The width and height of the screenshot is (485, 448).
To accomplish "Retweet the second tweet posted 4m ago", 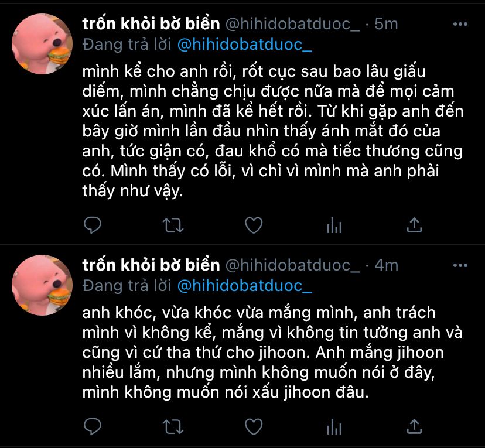I will pyautogui.click(x=173, y=427).
